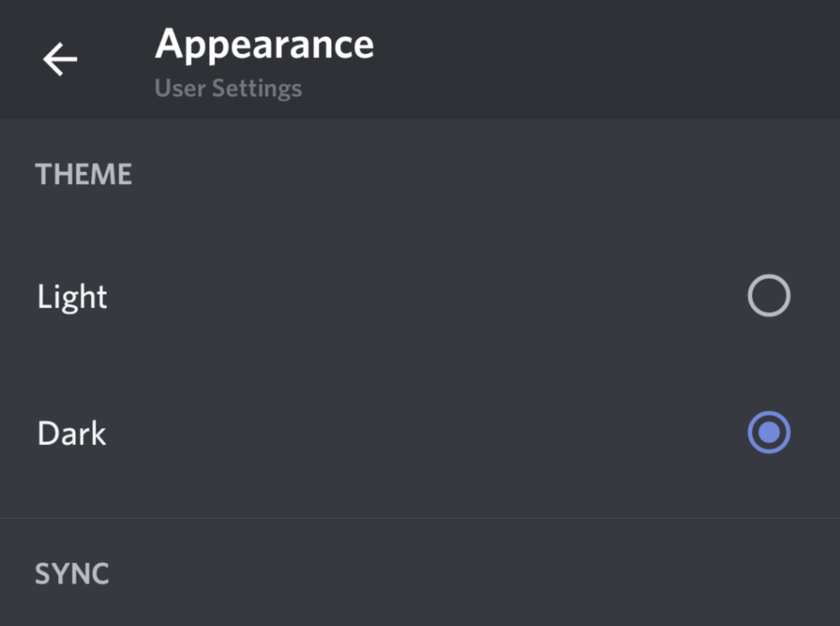Tap the filled blue circle beside Dark
Screen dimensions: 840x626
[769, 433]
